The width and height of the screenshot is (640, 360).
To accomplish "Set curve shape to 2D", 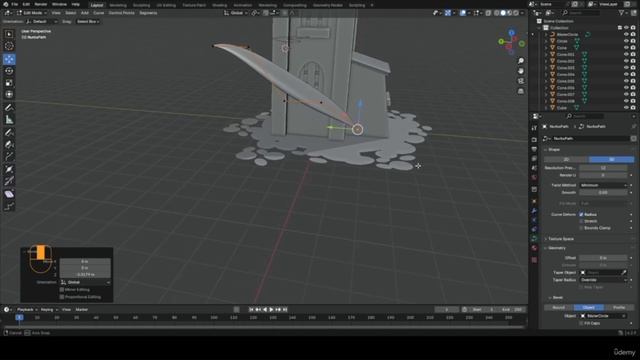I will point(566,160).
